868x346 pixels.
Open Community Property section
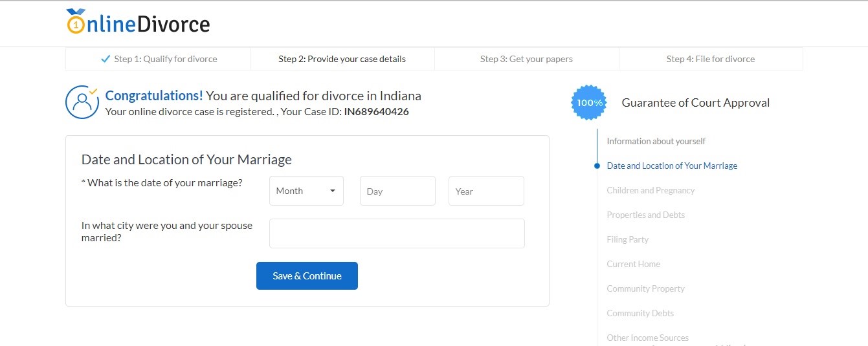[645, 288]
